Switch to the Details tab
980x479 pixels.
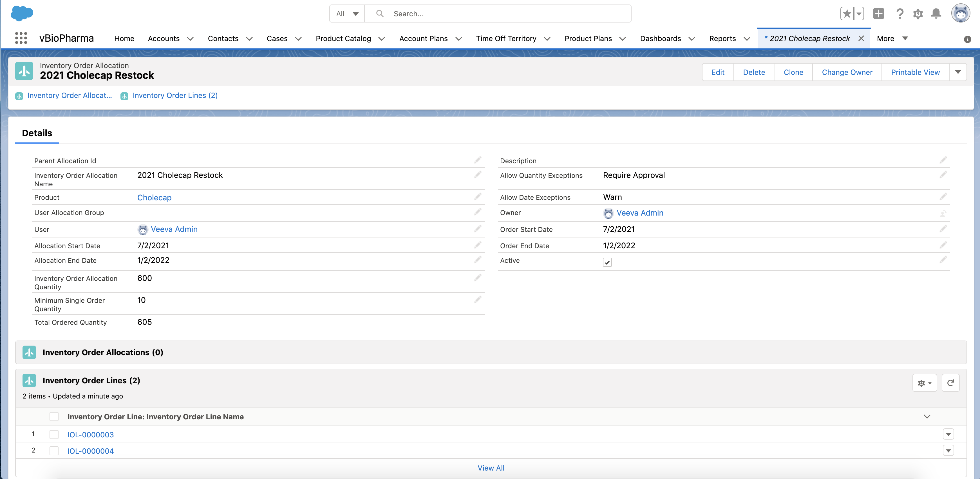pos(37,133)
